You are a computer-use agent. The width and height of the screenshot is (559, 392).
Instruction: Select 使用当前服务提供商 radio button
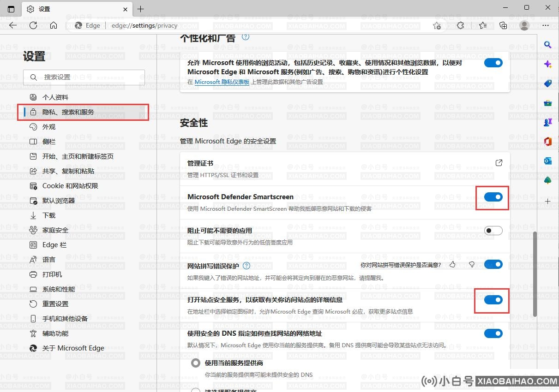(x=196, y=363)
